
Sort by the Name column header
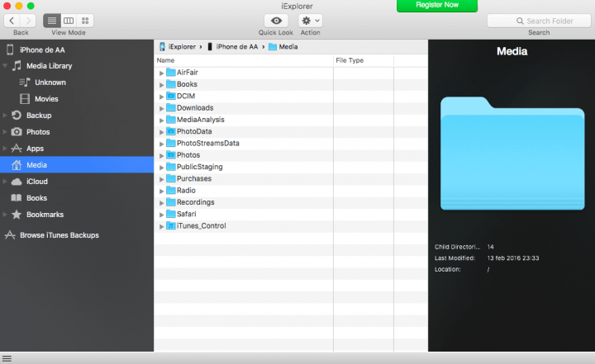(244, 60)
